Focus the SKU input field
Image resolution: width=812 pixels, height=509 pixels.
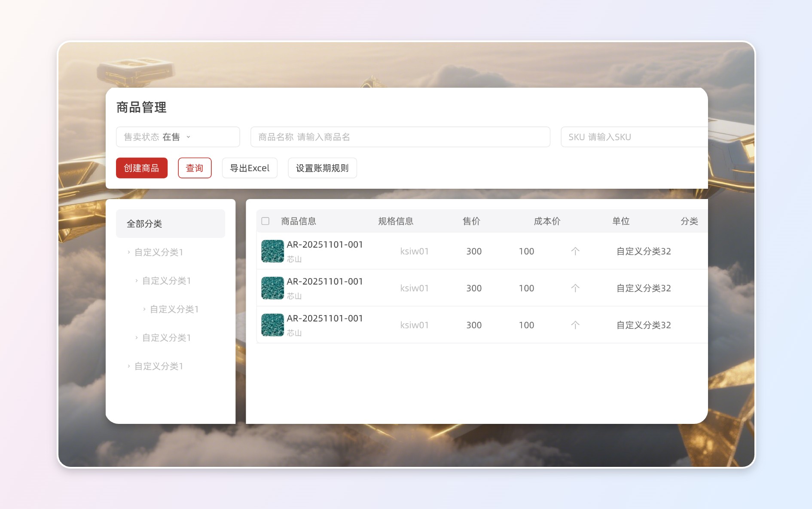point(634,137)
